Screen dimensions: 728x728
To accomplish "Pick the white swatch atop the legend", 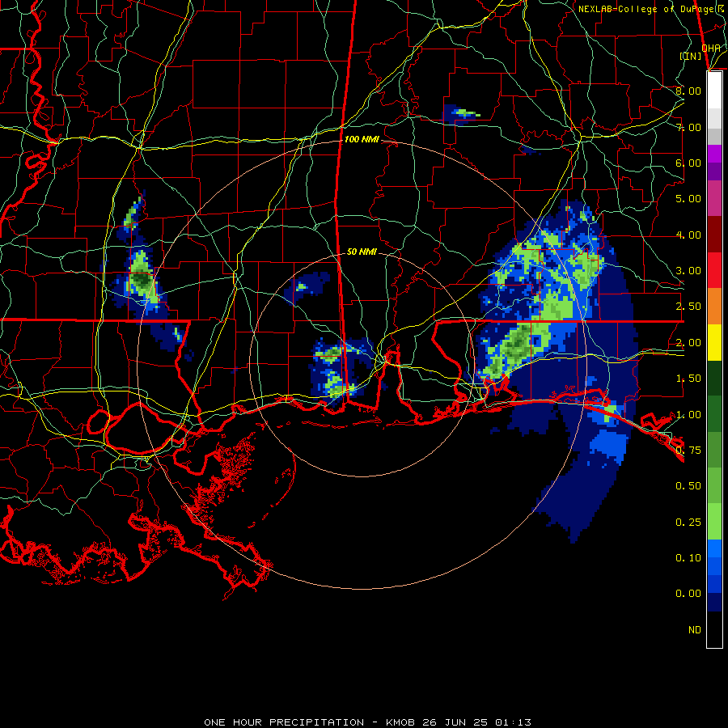I will pyautogui.click(x=714, y=90).
